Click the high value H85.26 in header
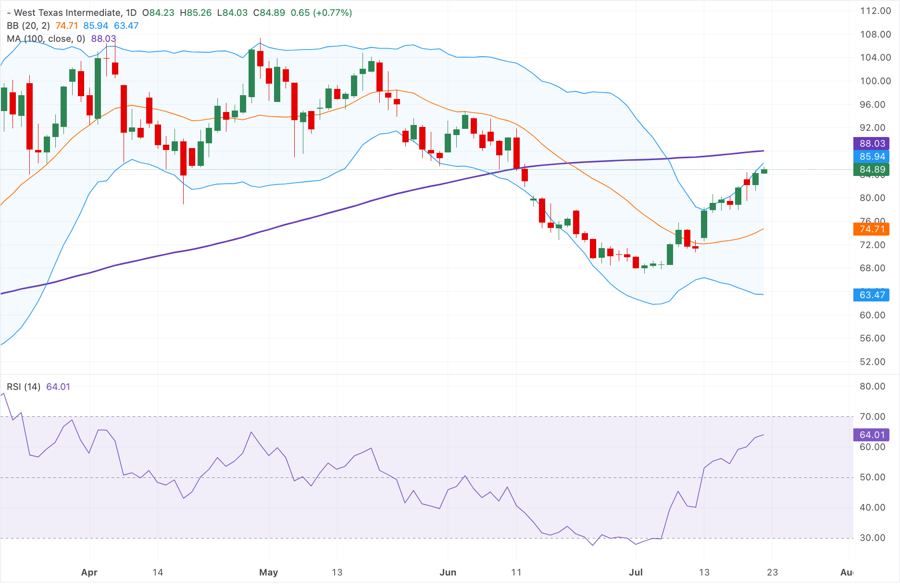 (196, 13)
